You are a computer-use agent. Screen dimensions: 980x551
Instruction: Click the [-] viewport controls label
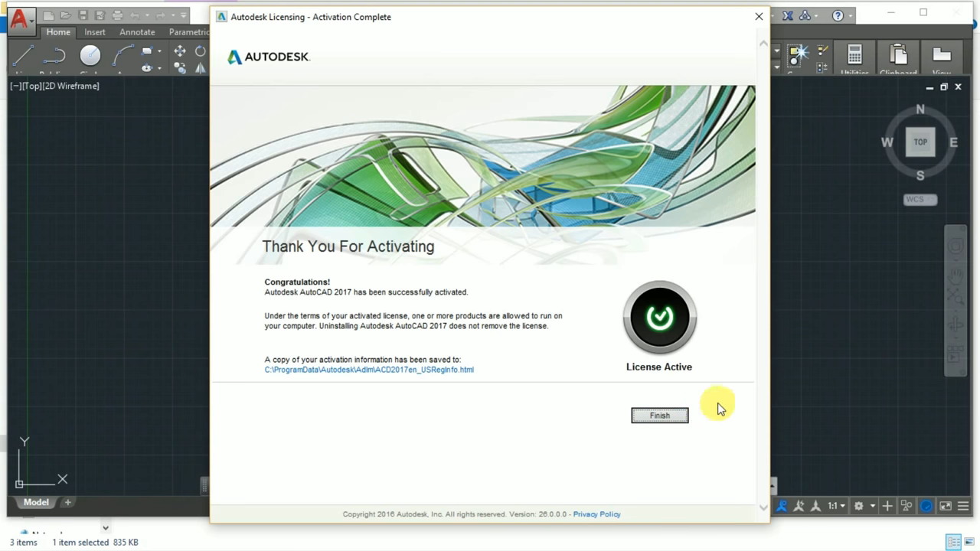pos(15,86)
